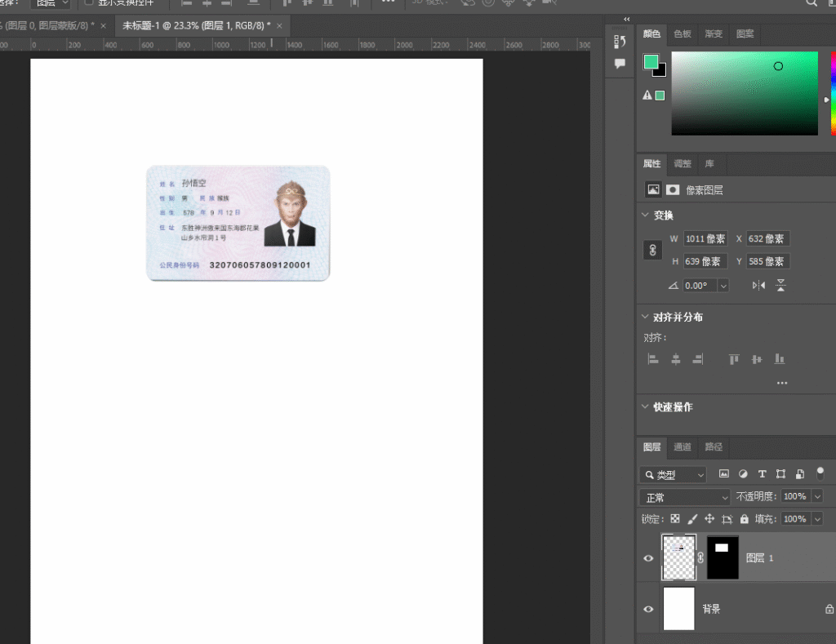Filter layers by type layer T icon

(x=762, y=473)
